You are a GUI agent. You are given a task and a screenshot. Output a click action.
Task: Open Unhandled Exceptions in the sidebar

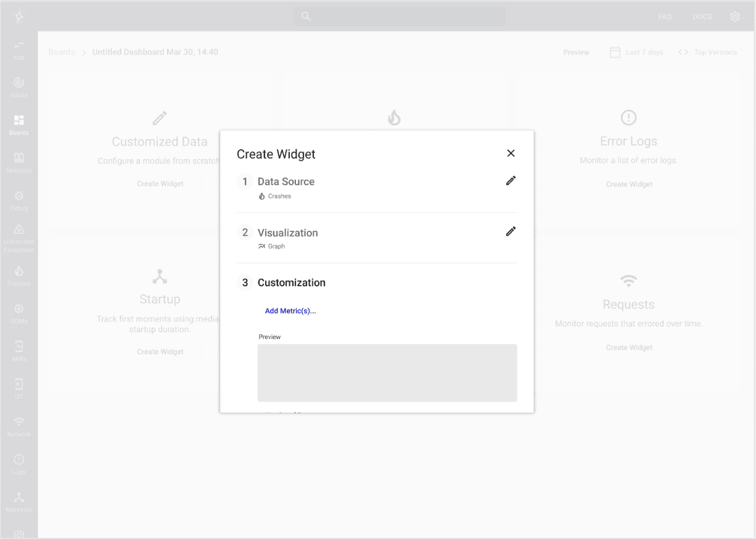pyautogui.click(x=19, y=239)
